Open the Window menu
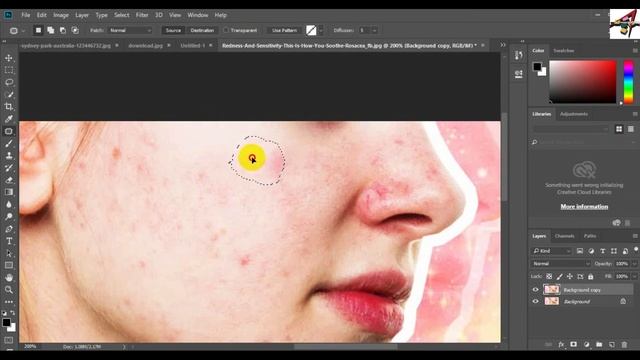The image size is (640, 360). click(x=198, y=15)
